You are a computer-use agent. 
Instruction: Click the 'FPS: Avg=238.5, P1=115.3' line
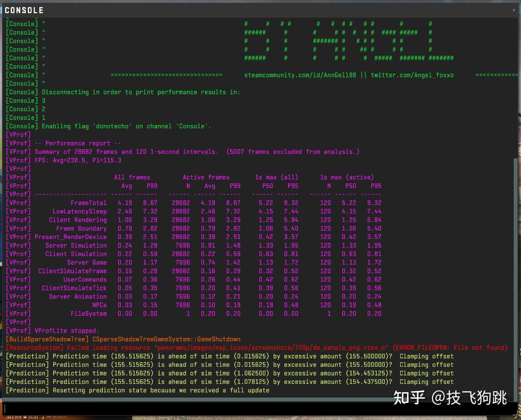coord(63,160)
